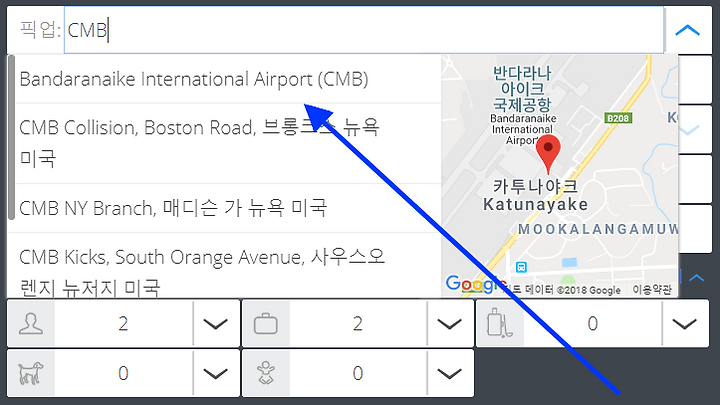This screenshot has width=720, height=405.
Task: Open the pet count dropdown
Action: (216, 373)
